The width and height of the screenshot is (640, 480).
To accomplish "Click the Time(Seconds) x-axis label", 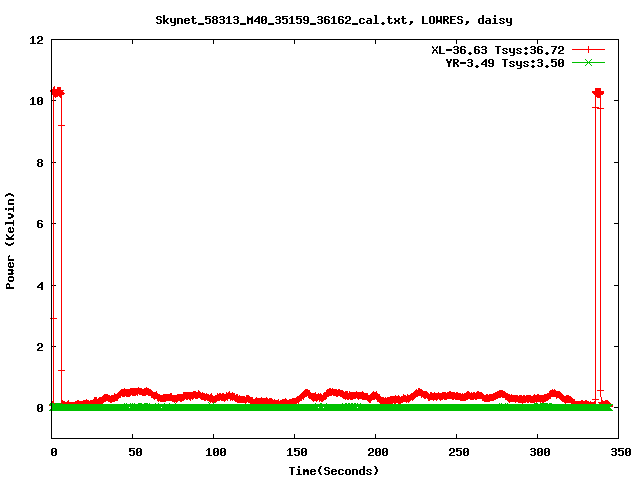I will [x=334, y=471].
